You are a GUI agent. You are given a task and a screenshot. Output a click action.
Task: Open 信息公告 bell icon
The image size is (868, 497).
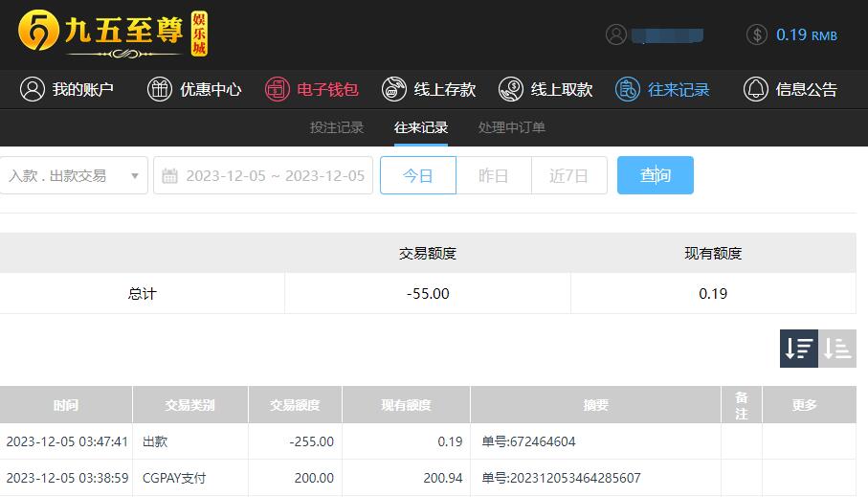(x=756, y=89)
